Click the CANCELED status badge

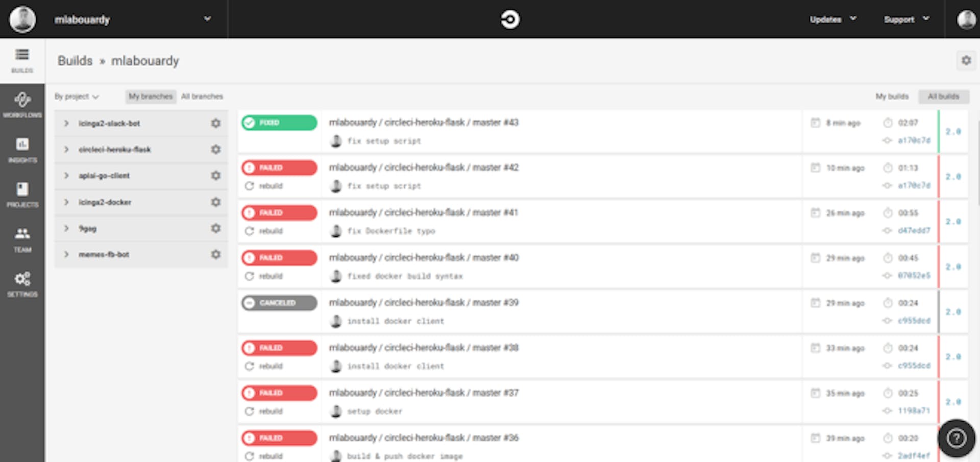click(x=279, y=303)
